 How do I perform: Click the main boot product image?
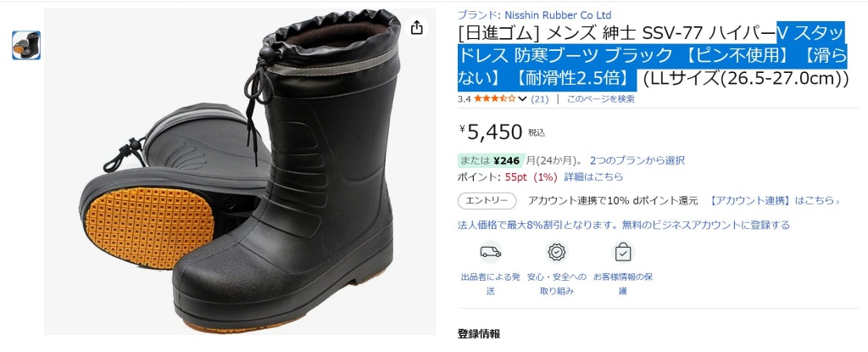pos(239,171)
